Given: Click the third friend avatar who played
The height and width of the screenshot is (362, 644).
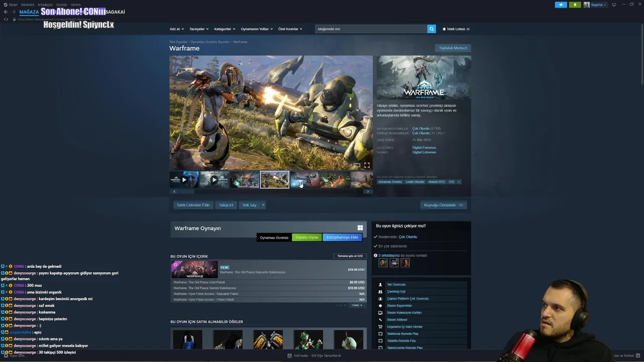Looking at the screenshot, I should coord(405,262).
